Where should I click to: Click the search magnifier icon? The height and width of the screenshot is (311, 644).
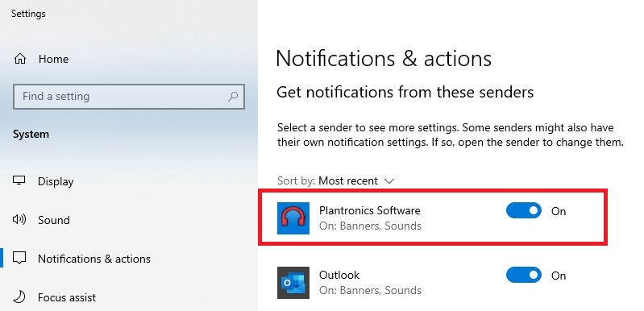coord(233,97)
